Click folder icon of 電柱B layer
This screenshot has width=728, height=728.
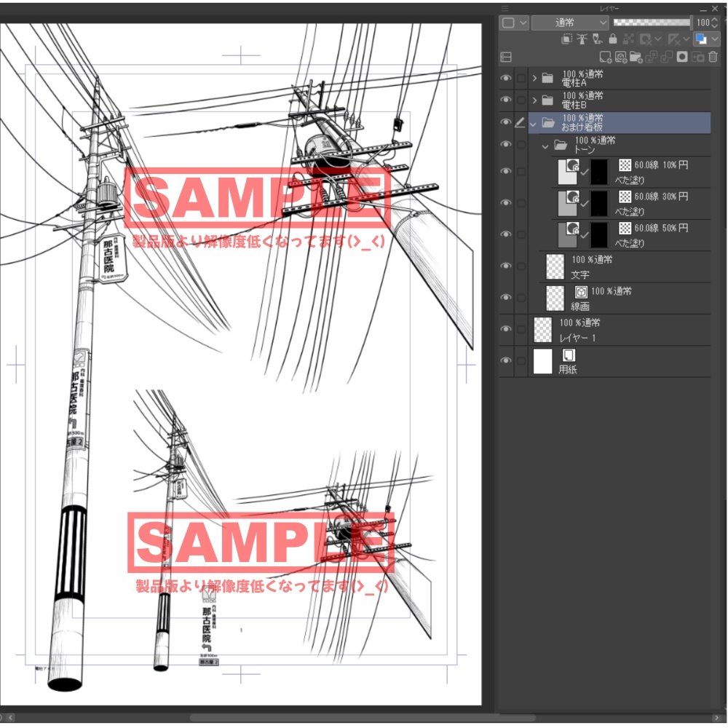tap(548, 100)
